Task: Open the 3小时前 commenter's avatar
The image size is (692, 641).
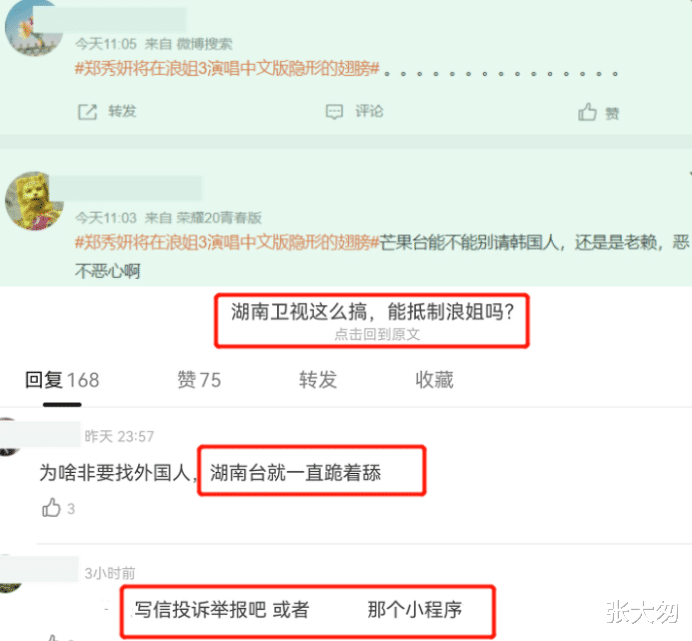Action: pyautogui.click(x=10, y=574)
